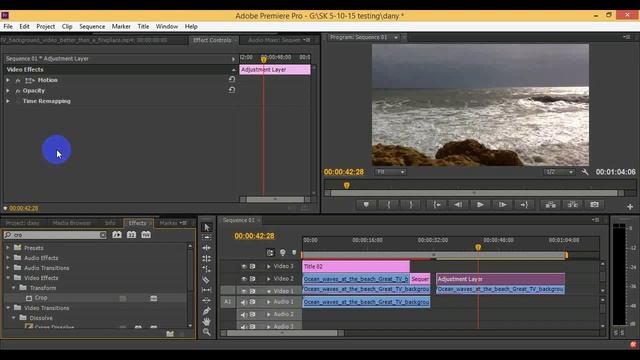Open the Sequence menu
640x360 pixels.
coord(92,26)
